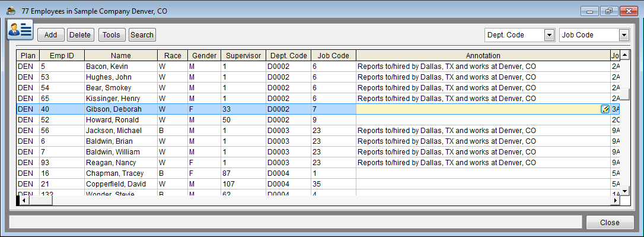Click the Search button
Screen dimensions: 644x237
(x=142, y=35)
